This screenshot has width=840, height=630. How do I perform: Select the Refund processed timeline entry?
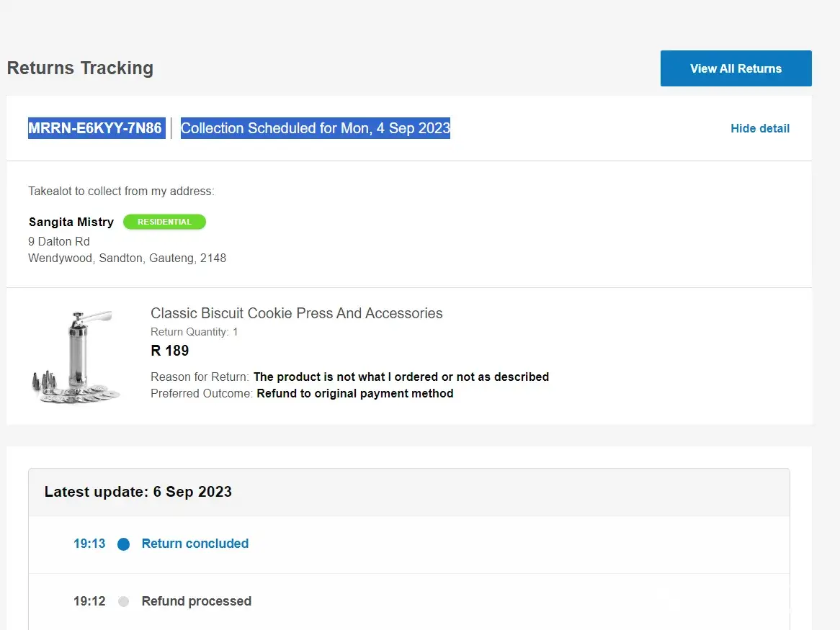point(196,601)
